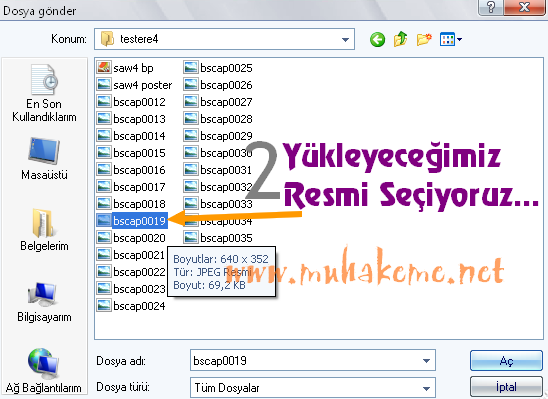Select image file bscap0021
548x399 pixels.
click(x=131, y=255)
